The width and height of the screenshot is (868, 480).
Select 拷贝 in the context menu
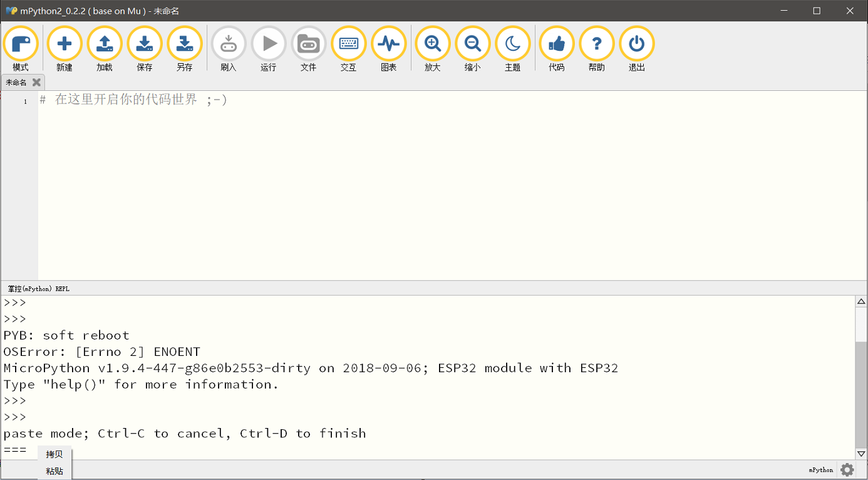[54, 454]
